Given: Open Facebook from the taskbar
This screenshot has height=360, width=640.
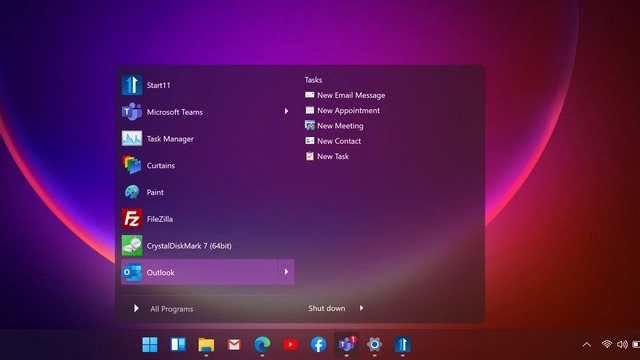Looking at the screenshot, I should pyautogui.click(x=318, y=345).
